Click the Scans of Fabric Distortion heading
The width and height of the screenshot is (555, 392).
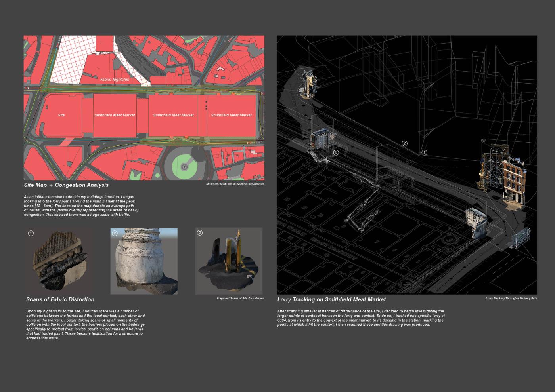pos(60,299)
